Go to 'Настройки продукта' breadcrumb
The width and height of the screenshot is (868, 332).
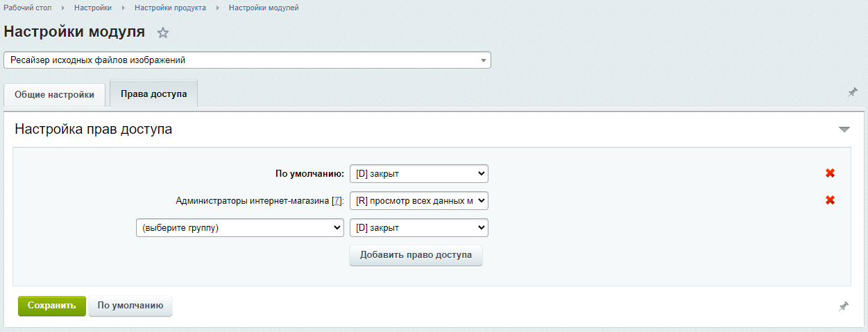point(170,8)
